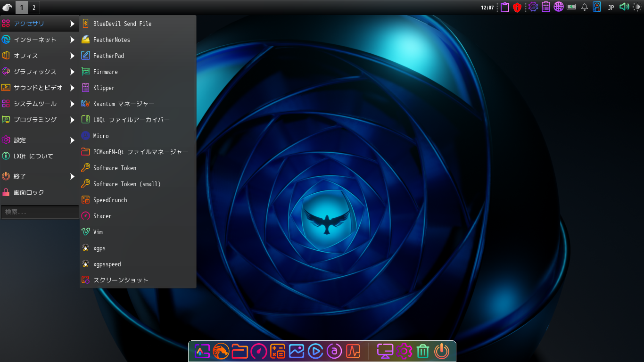This screenshot has height=362, width=644.
Task: Select 画面ロック to lock the screen
Action: click(x=40, y=192)
